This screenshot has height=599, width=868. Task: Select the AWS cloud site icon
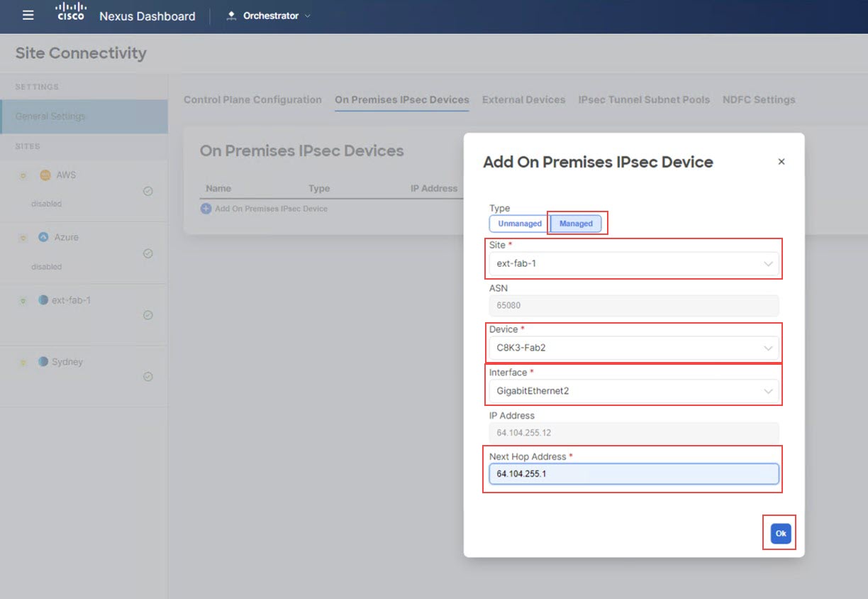pyautogui.click(x=45, y=175)
